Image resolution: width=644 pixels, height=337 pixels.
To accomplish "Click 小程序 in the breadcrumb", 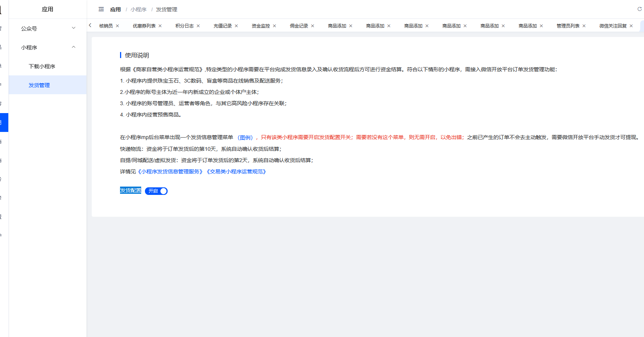I will (x=139, y=9).
